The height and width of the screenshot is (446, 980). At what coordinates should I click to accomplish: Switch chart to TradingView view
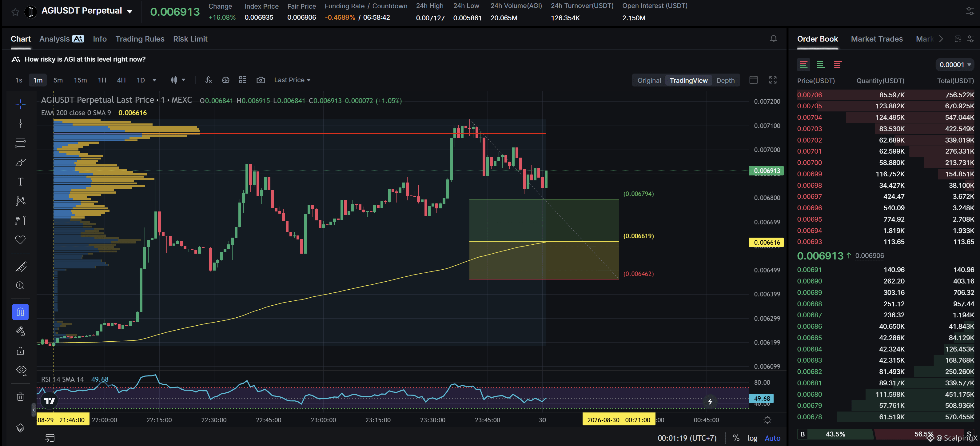[x=689, y=80]
